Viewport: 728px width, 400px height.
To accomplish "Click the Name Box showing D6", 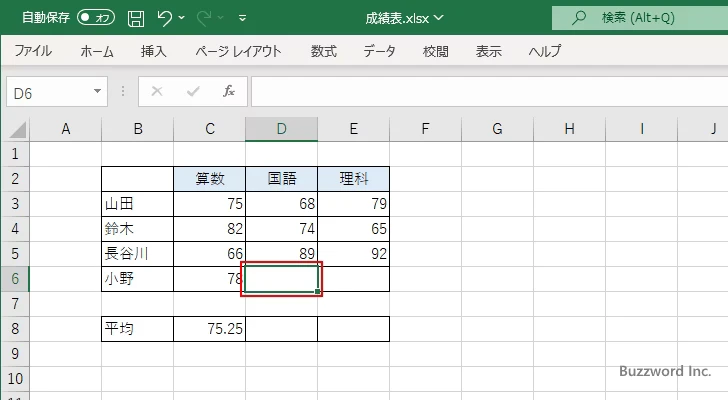I will point(49,92).
